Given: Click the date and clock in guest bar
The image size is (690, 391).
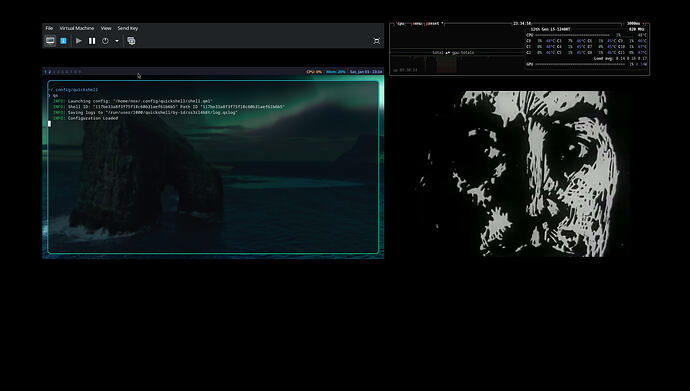Looking at the screenshot, I should [366, 72].
